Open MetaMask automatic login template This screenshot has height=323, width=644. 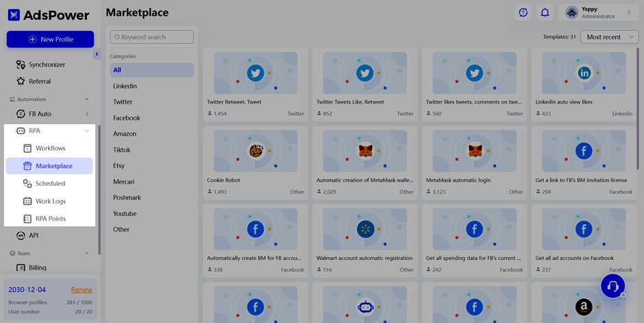(x=474, y=163)
